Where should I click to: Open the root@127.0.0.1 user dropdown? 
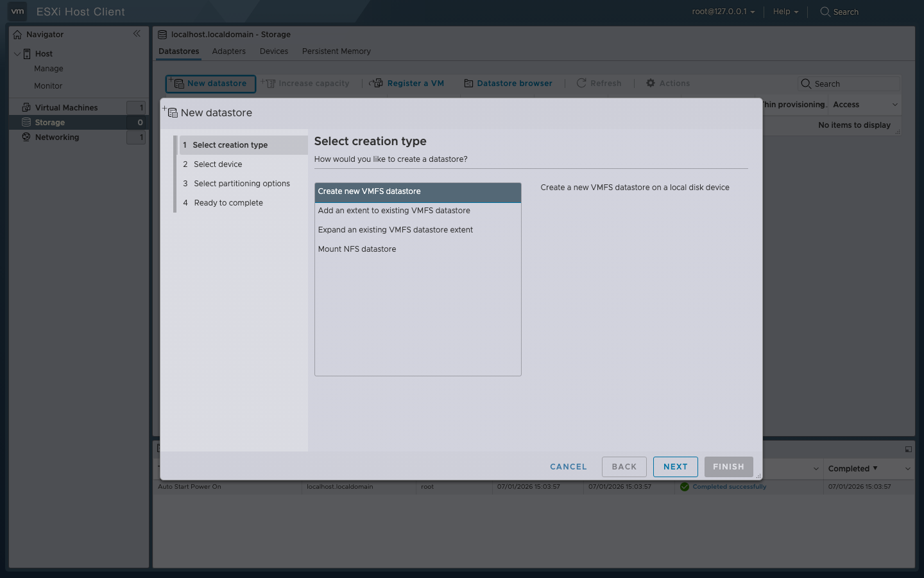pos(723,12)
